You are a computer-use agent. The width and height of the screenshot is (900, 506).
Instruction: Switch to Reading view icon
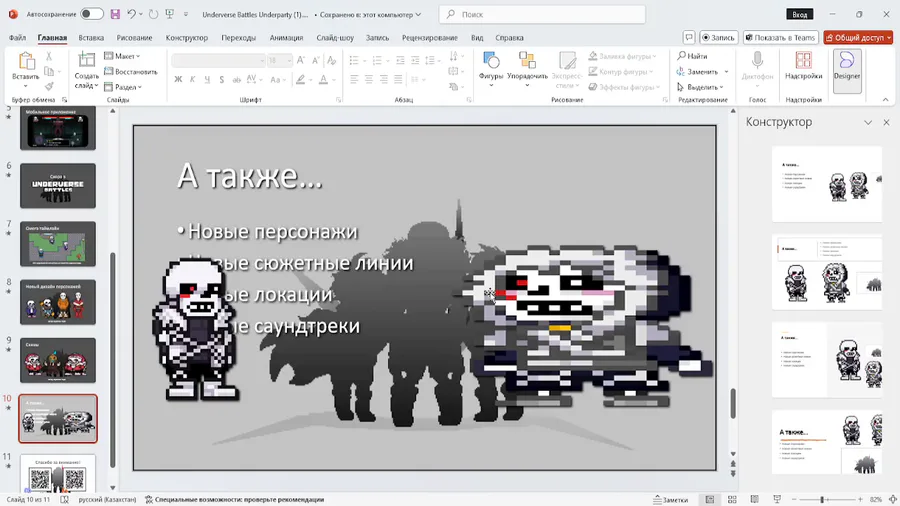(x=754, y=500)
